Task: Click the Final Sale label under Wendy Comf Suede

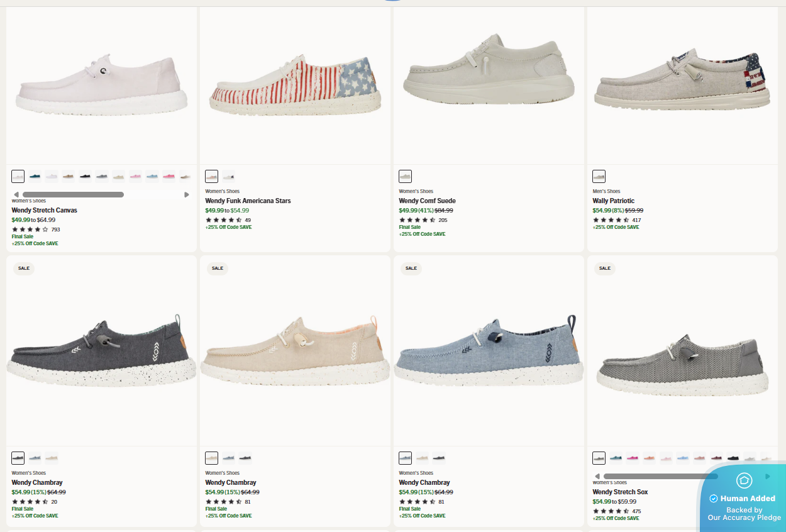Action: coord(410,227)
